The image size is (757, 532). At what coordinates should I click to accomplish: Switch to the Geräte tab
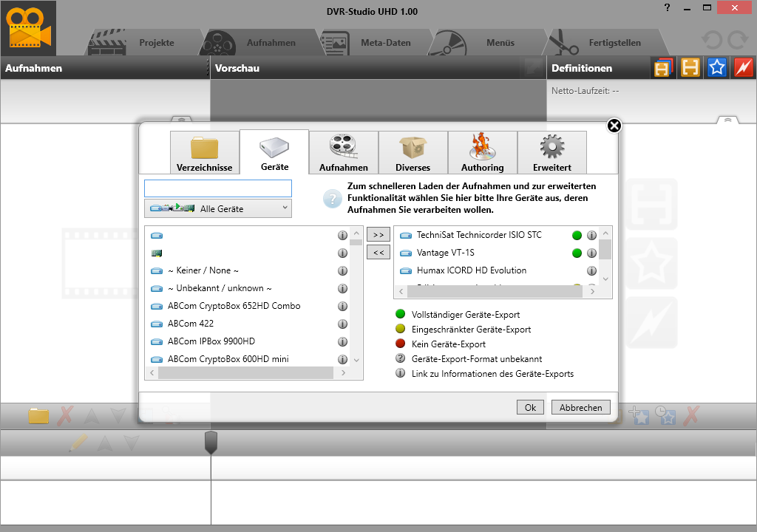[274, 151]
